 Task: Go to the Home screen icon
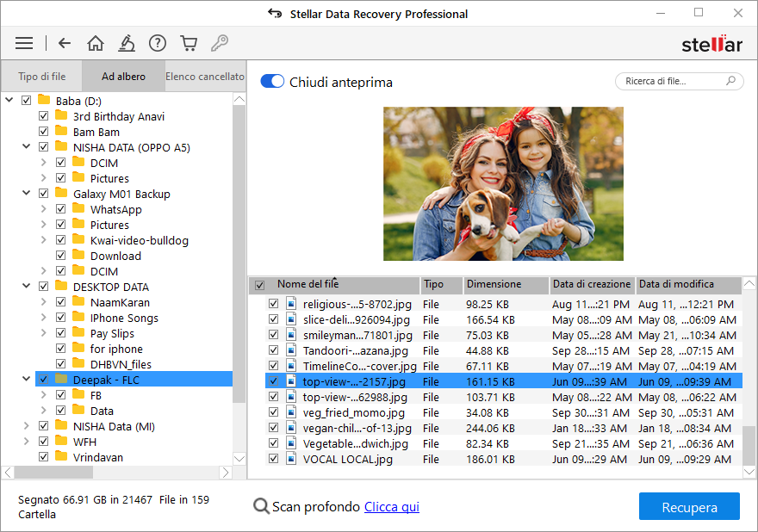pos(96,43)
